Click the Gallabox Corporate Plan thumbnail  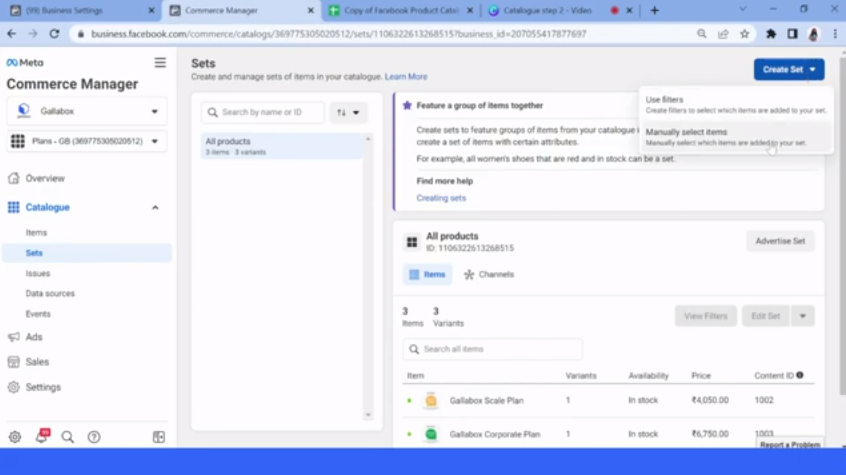coord(431,434)
